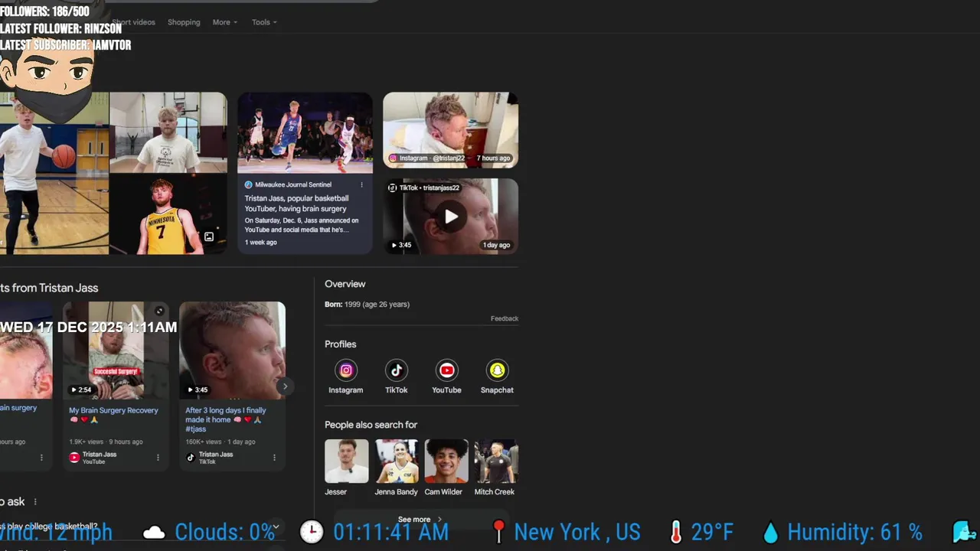Viewport: 980px width, 551px height.
Task: Expand See more related people
Action: click(x=420, y=519)
